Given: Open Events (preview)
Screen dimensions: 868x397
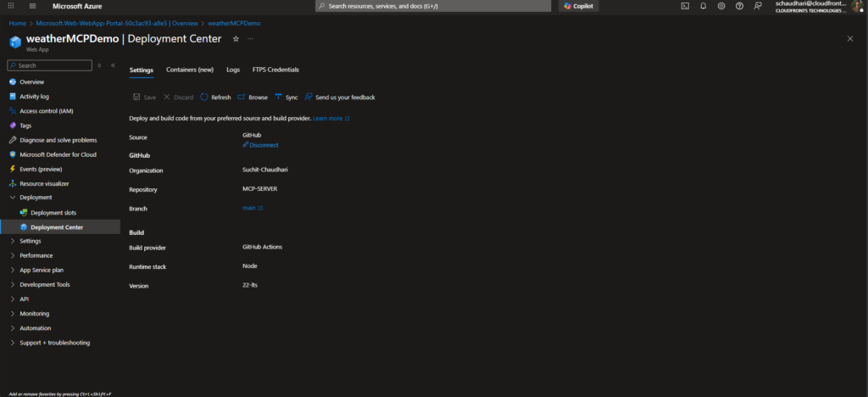Looking at the screenshot, I should (41, 169).
